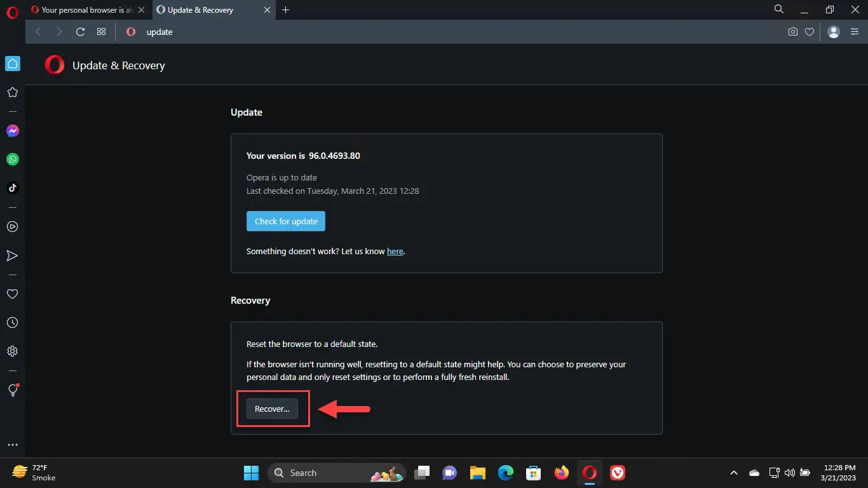The width and height of the screenshot is (868, 488).
Task: Open Firefox on the taskbar
Action: pos(562,473)
